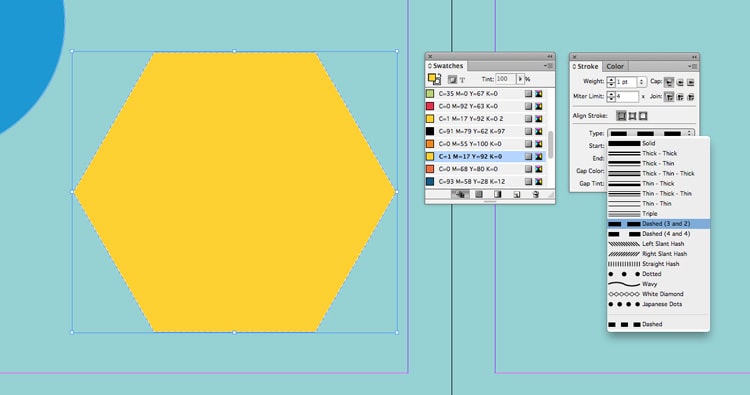This screenshot has width=750, height=395.
Task: Choose Left Slant Hash stroke type
Action: pyautogui.click(x=659, y=244)
